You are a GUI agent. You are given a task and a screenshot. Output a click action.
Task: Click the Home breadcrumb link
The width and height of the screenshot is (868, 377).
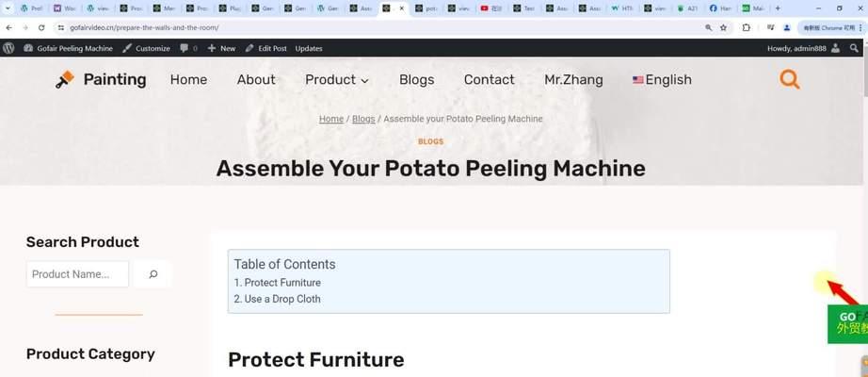pyautogui.click(x=331, y=119)
